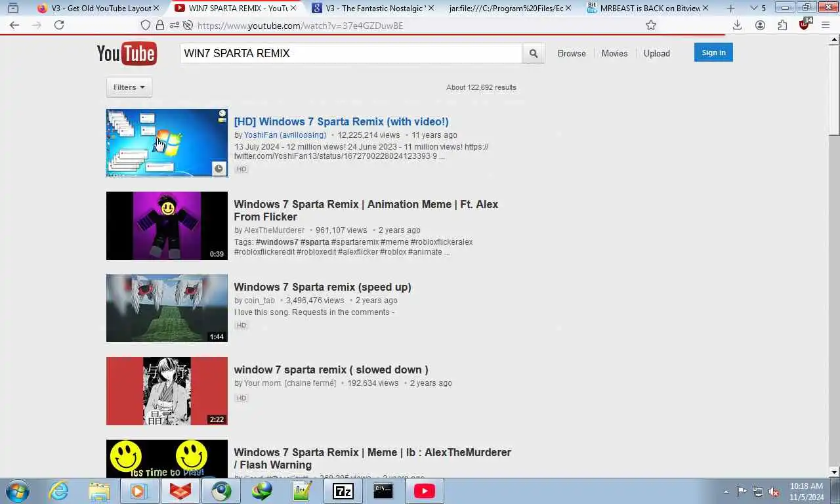Click the Watch Later clock on the first thumbnail
The height and width of the screenshot is (504, 840).
tap(219, 169)
